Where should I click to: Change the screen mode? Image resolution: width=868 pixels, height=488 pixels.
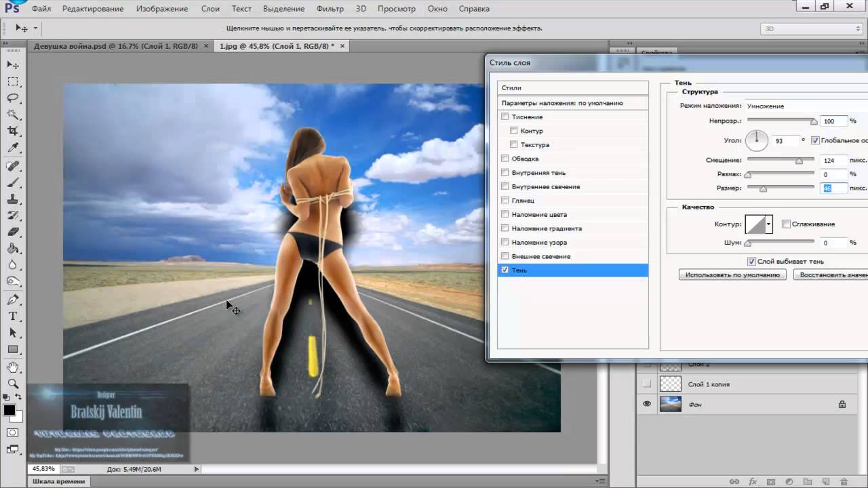click(x=13, y=449)
